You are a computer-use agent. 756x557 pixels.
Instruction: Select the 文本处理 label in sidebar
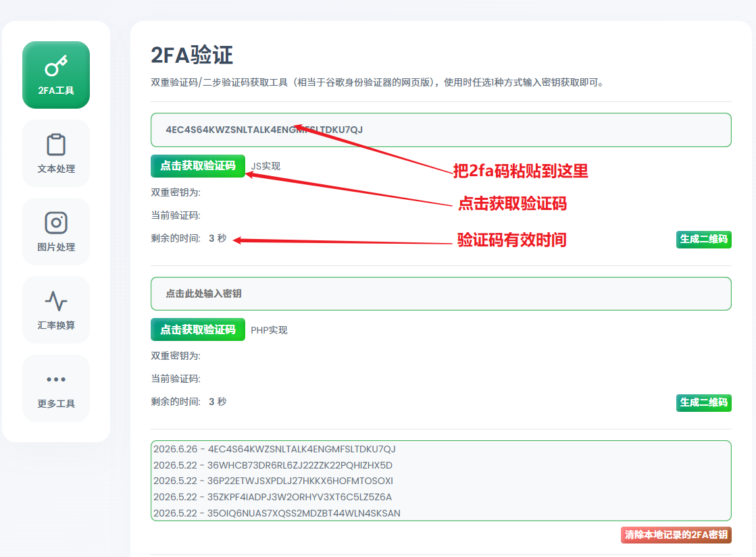pos(56,169)
